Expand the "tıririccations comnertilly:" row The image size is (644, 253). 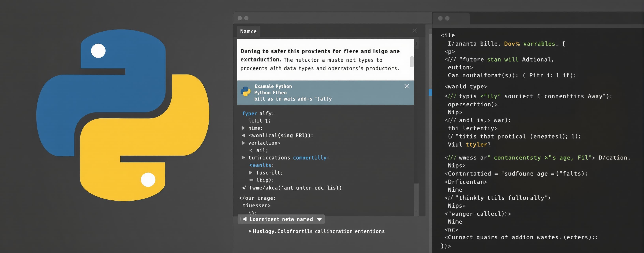(x=243, y=158)
